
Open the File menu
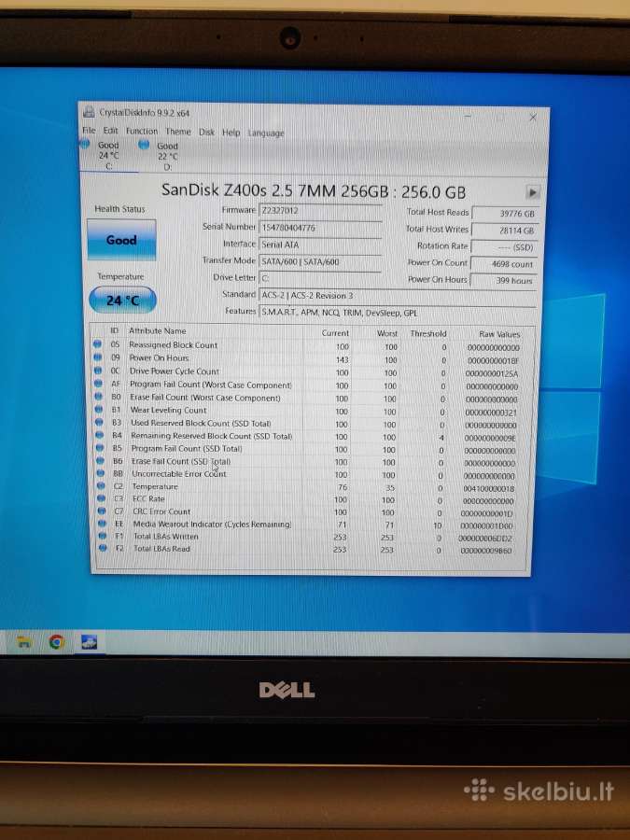(89, 130)
